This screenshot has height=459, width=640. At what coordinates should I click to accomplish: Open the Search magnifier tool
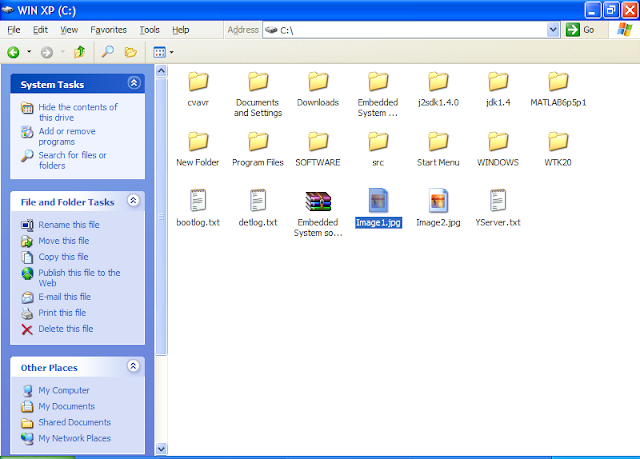point(107,52)
